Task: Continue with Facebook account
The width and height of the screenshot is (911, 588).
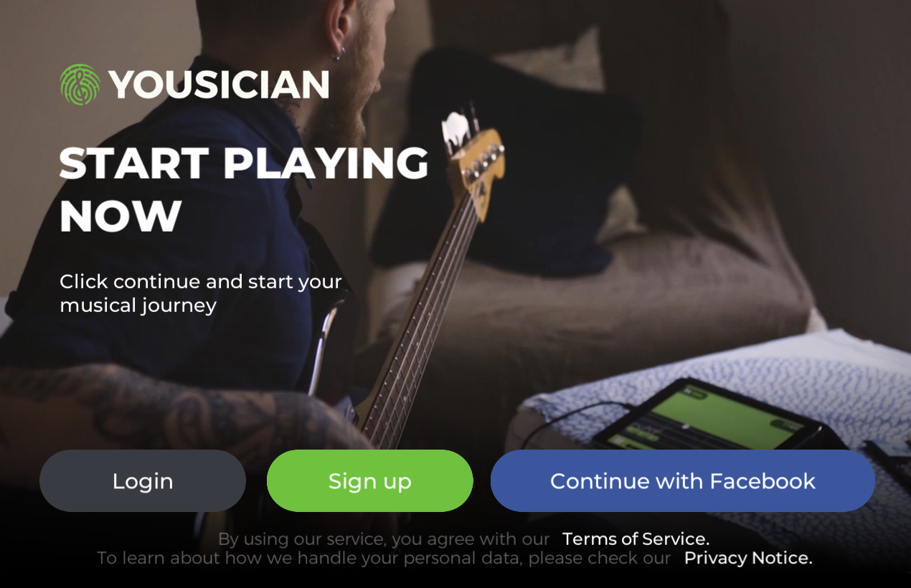Action: [x=683, y=481]
